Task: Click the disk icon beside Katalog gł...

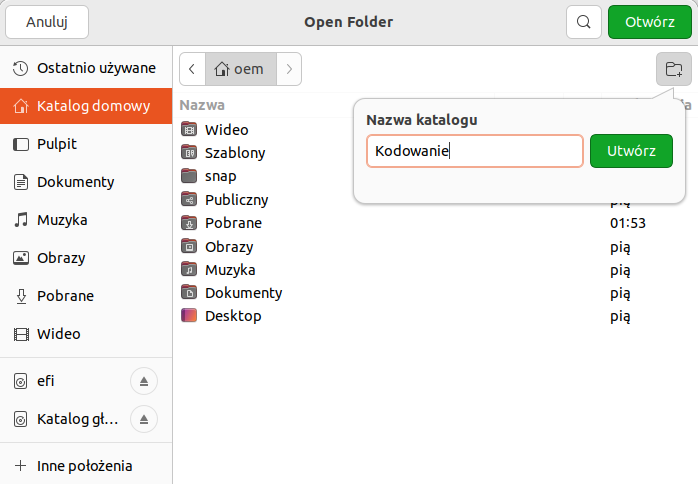Action: click(20, 419)
